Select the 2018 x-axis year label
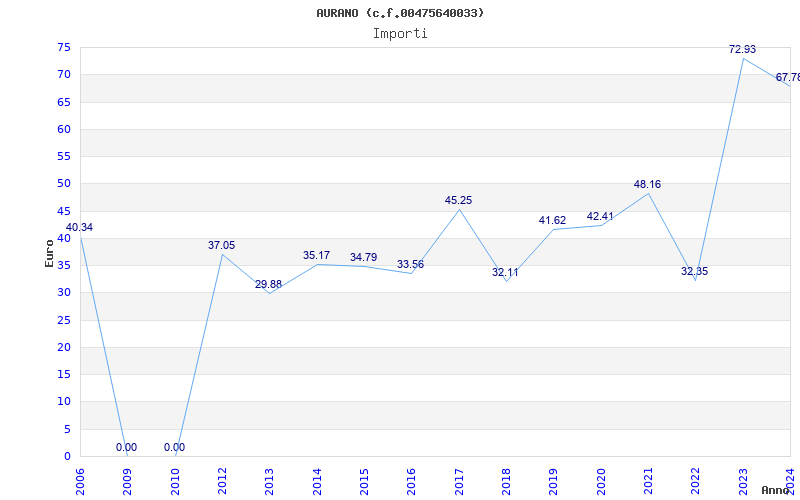This screenshot has height=500, width=800. [506, 482]
